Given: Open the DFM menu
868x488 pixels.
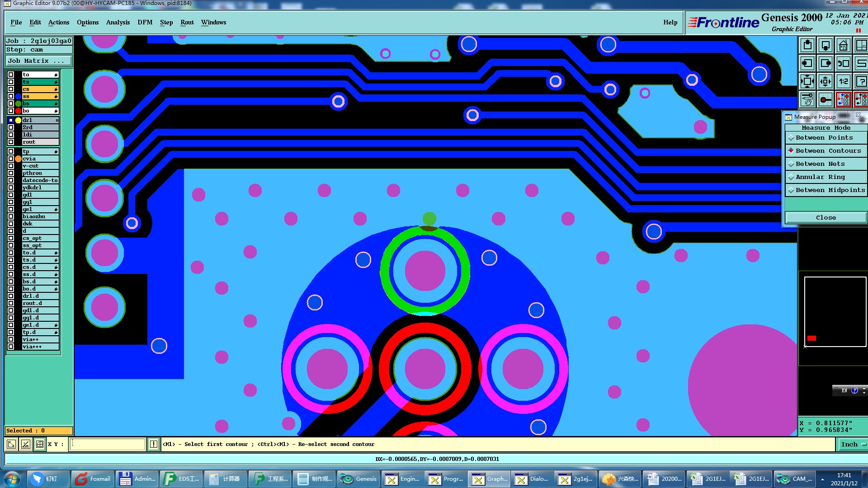Looking at the screenshot, I should coord(145,22).
